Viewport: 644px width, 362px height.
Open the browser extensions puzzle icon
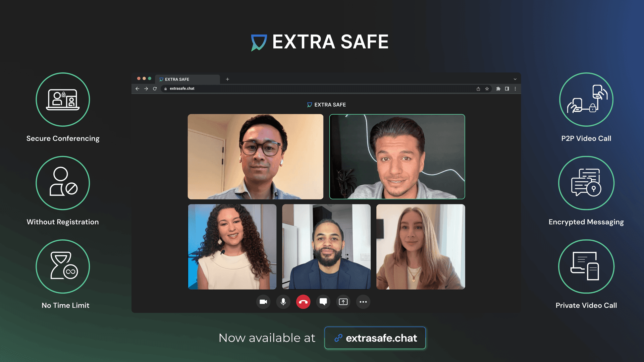point(498,88)
